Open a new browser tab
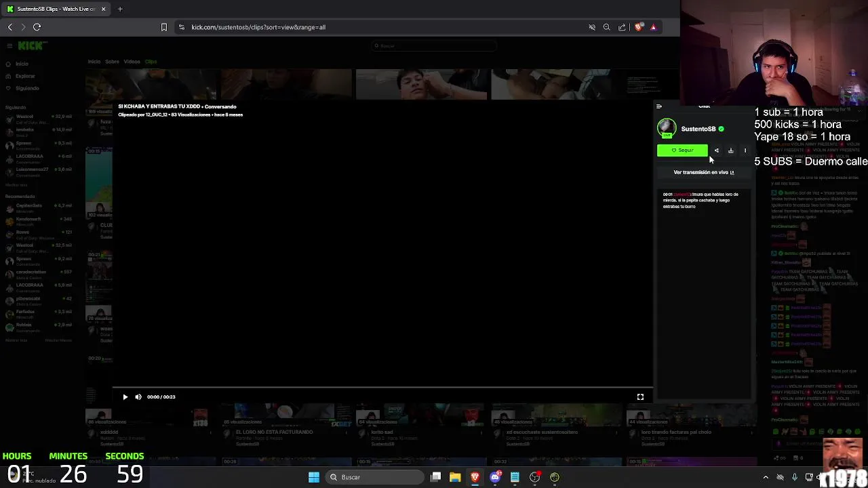This screenshot has width=868, height=488. pos(120,9)
